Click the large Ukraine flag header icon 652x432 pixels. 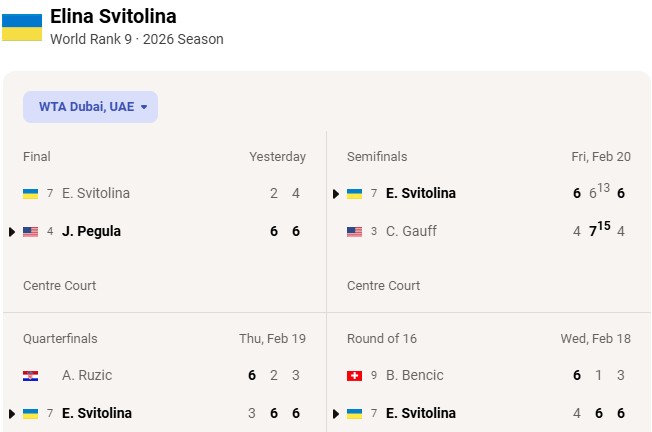pos(22,27)
